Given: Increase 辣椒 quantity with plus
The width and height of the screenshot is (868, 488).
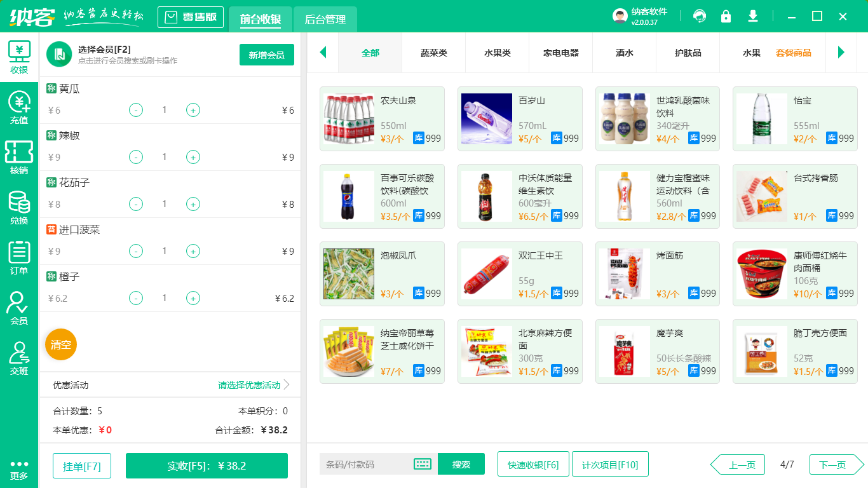Looking at the screenshot, I should click(x=193, y=158).
